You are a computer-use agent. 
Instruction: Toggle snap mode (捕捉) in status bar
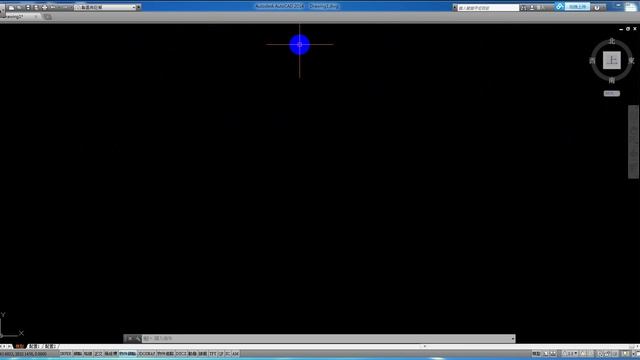point(78,354)
